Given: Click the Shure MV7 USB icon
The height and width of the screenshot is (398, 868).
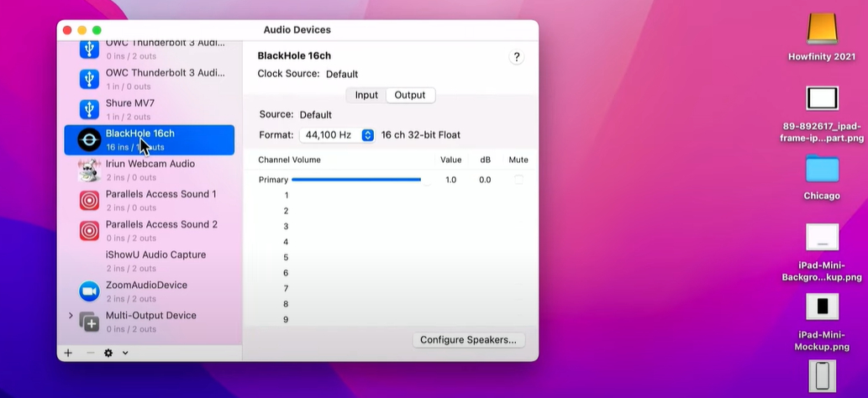Looking at the screenshot, I should click(x=89, y=110).
